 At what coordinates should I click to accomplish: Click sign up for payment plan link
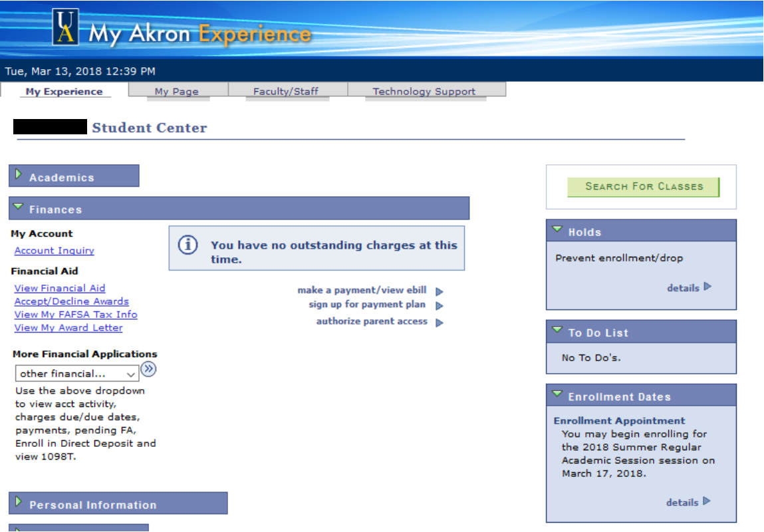click(367, 305)
